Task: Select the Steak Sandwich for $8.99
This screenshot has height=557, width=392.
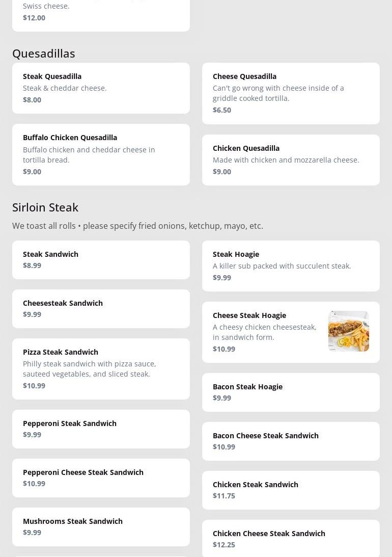Action: [x=101, y=259]
